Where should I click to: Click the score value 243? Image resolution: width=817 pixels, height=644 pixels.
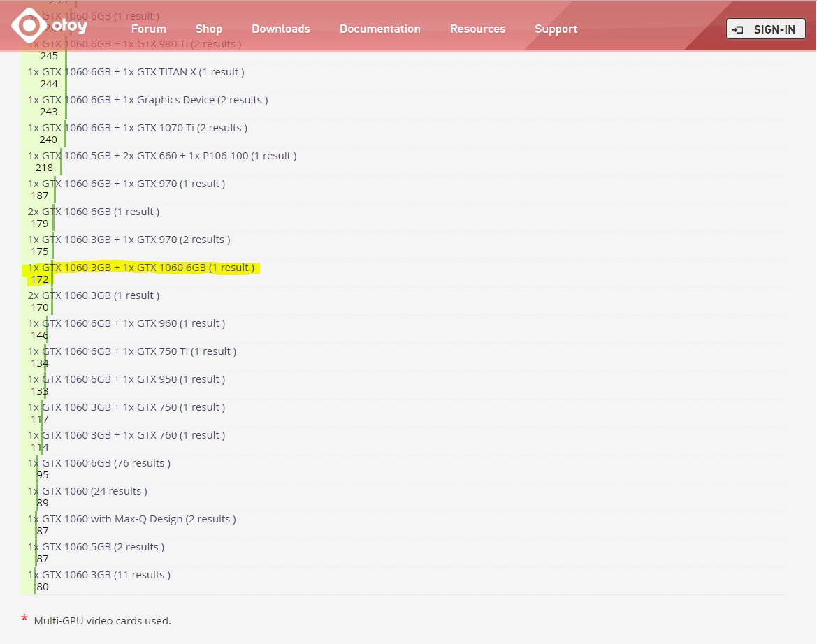[x=49, y=112]
